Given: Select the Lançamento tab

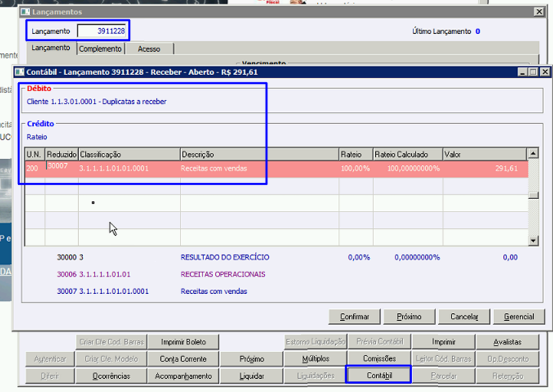Looking at the screenshot, I should [x=50, y=48].
